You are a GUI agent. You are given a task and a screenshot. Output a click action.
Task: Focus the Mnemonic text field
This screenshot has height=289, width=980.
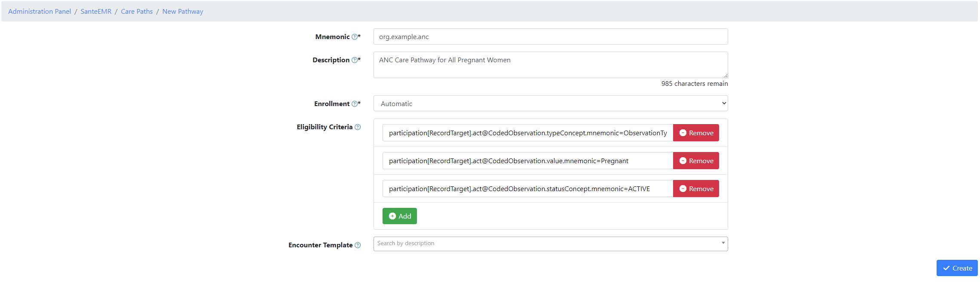(x=550, y=37)
